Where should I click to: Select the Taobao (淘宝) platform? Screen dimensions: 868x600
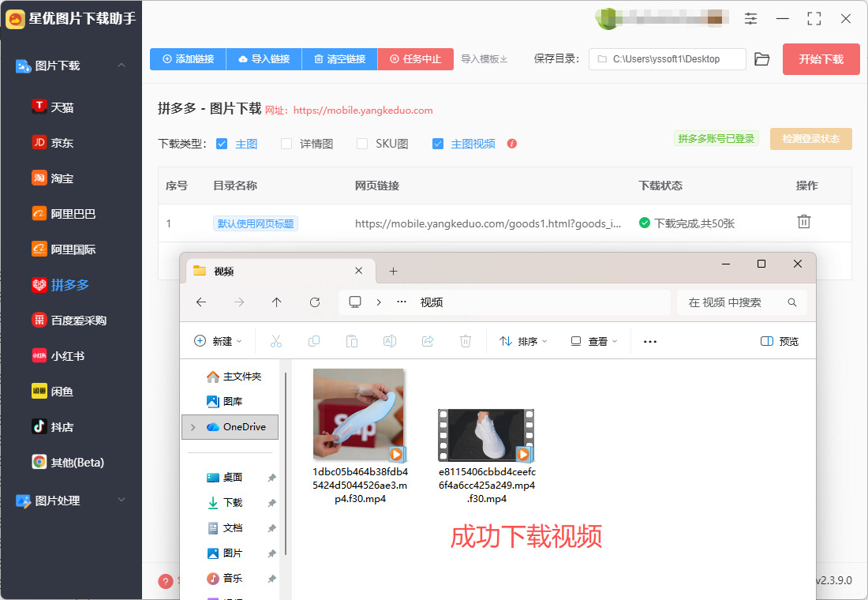(53, 178)
